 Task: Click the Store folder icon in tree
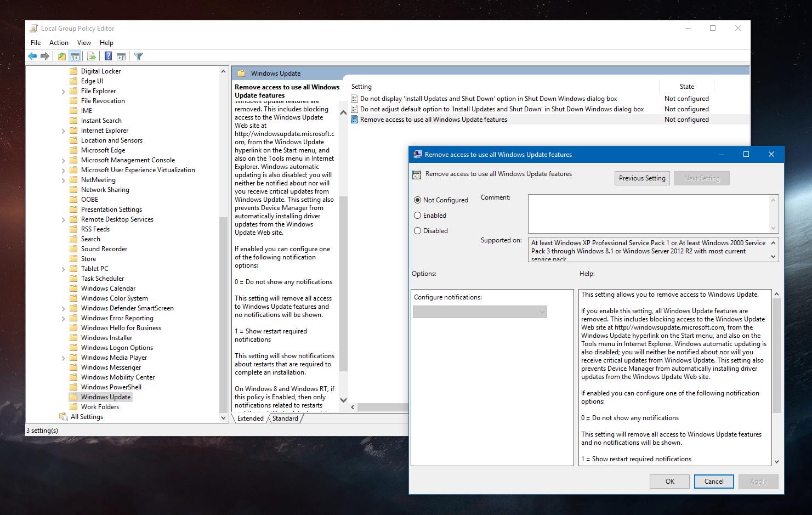click(73, 259)
